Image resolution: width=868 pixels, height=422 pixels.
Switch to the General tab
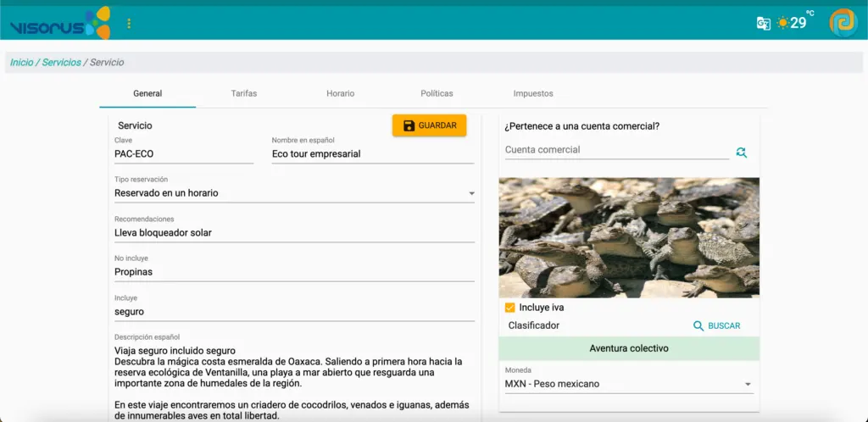147,93
